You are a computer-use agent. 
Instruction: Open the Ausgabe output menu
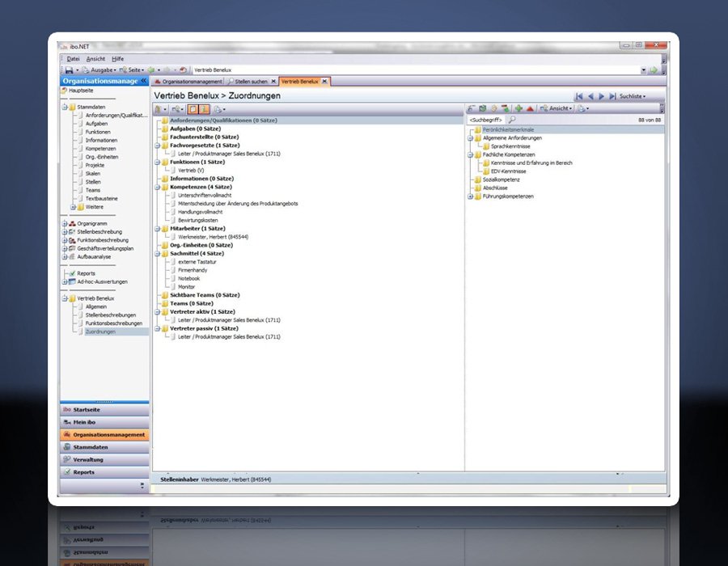(x=99, y=70)
